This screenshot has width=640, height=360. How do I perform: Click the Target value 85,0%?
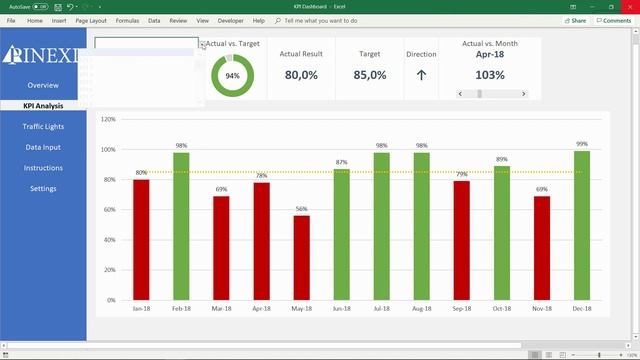[x=370, y=75]
